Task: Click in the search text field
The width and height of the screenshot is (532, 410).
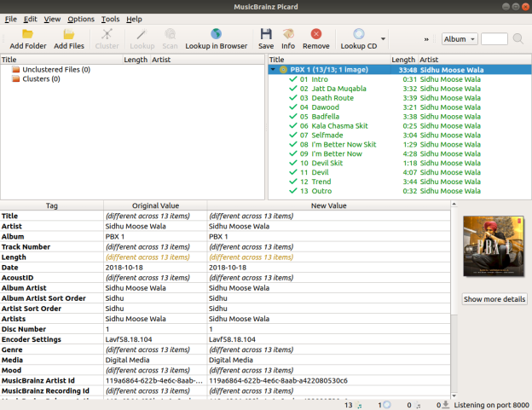Action: pos(494,39)
